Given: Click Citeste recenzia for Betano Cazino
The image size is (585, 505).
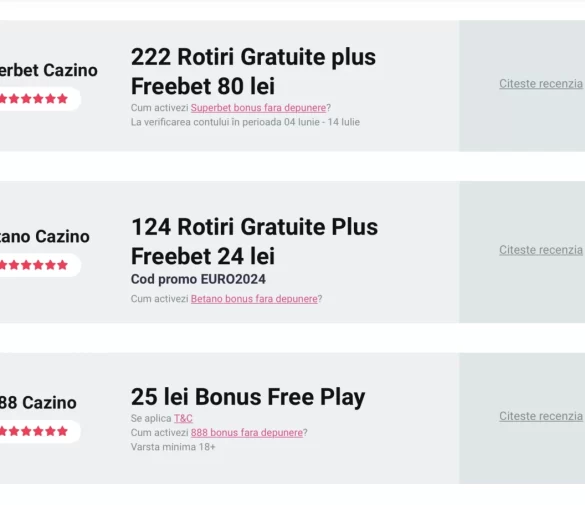Looking at the screenshot, I should tap(541, 250).
